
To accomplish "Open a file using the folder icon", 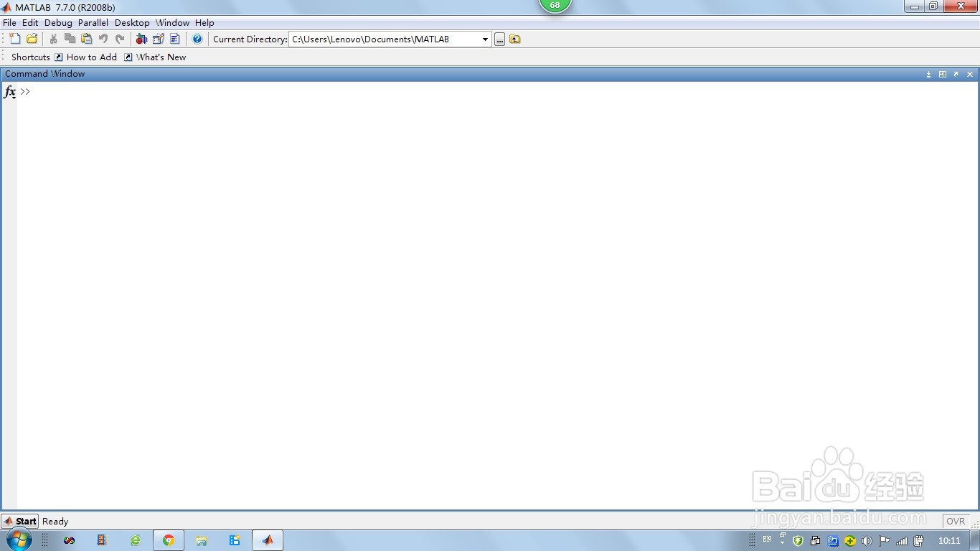I will point(32,39).
